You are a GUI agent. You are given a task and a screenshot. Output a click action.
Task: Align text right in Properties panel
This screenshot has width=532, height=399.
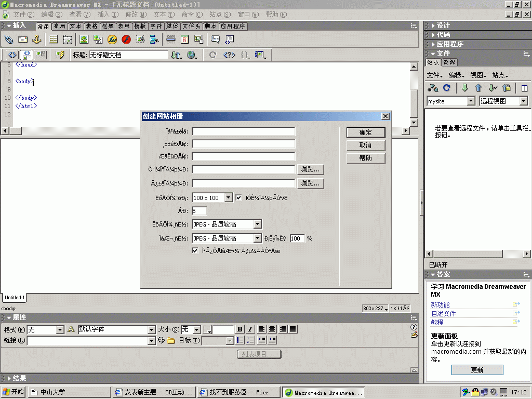[283, 329]
